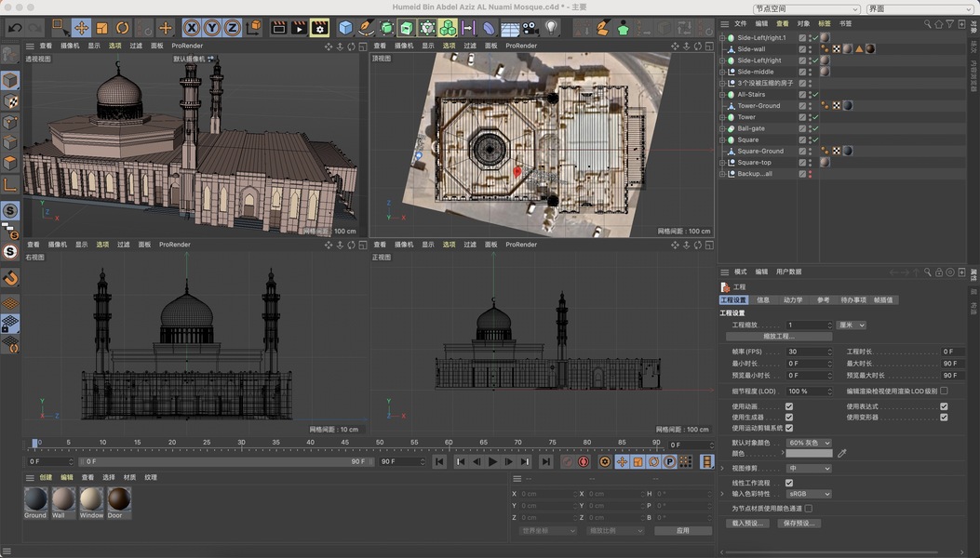Click the Undo arrow icon
This screenshot has height=558, width=980.
(14, 28)
